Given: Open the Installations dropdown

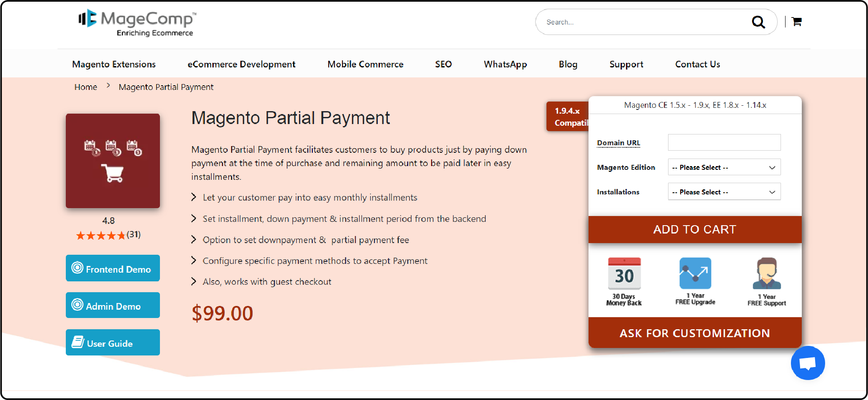Looking at the screenshot, I should coord(724,191).
